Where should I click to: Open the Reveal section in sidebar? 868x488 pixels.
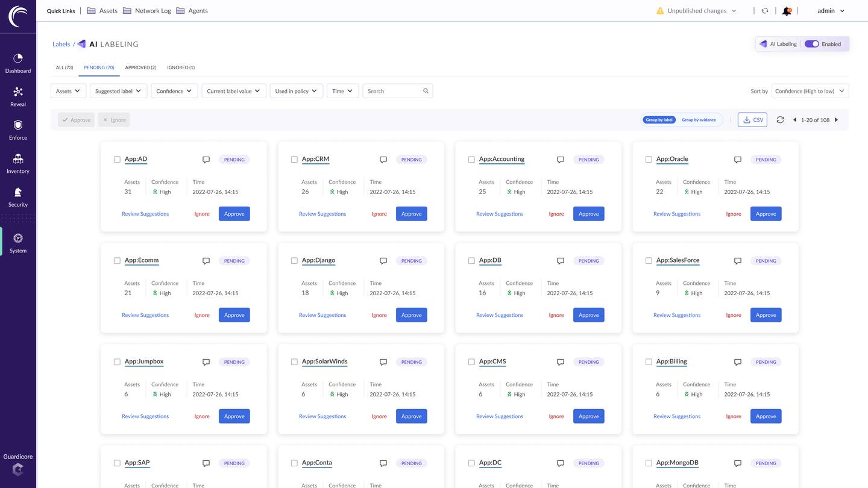coord(18,96)
